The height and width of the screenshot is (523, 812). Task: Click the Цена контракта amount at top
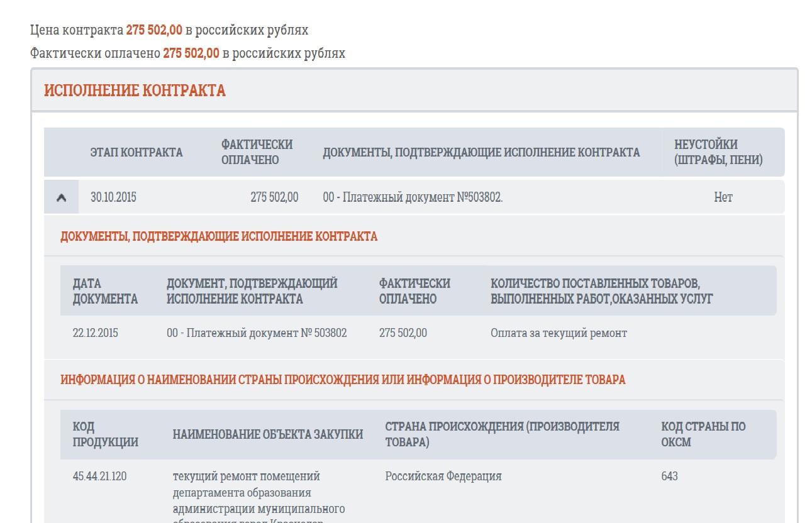154,30
